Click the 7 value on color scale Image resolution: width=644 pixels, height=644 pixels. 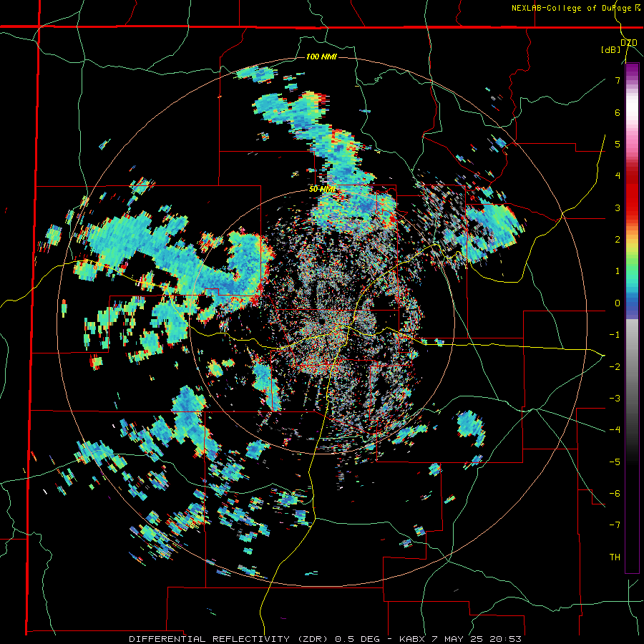point(618,80)
